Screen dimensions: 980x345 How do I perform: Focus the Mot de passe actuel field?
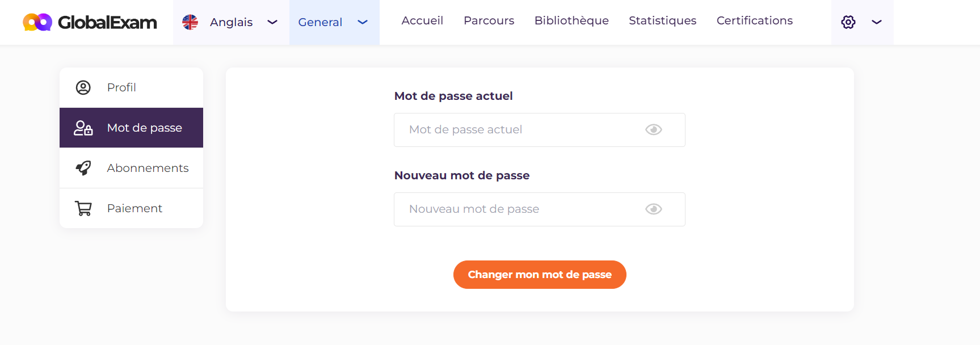[540, 130]
